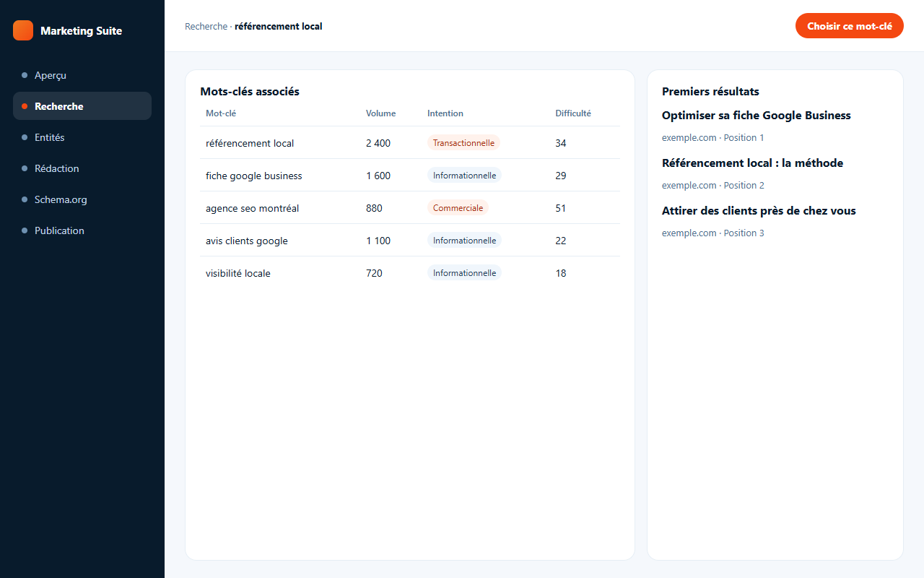Click the volume value 880
This screenshot has height=578, width=924.
[x=374, y=208]
